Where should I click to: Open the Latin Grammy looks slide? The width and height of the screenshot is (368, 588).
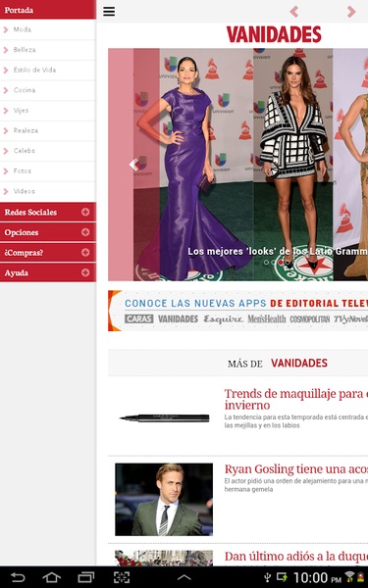(x=238, y=165)
